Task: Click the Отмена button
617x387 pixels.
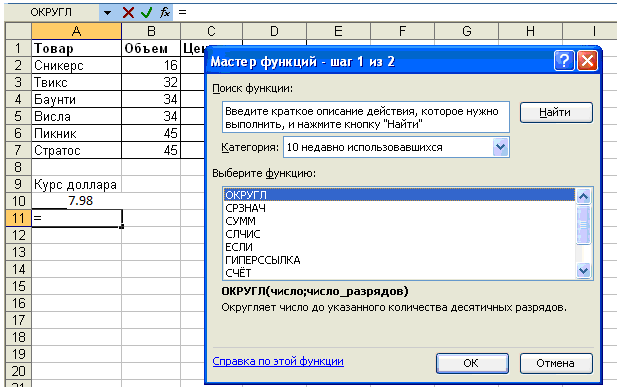Action: click(x=556, y=363)
